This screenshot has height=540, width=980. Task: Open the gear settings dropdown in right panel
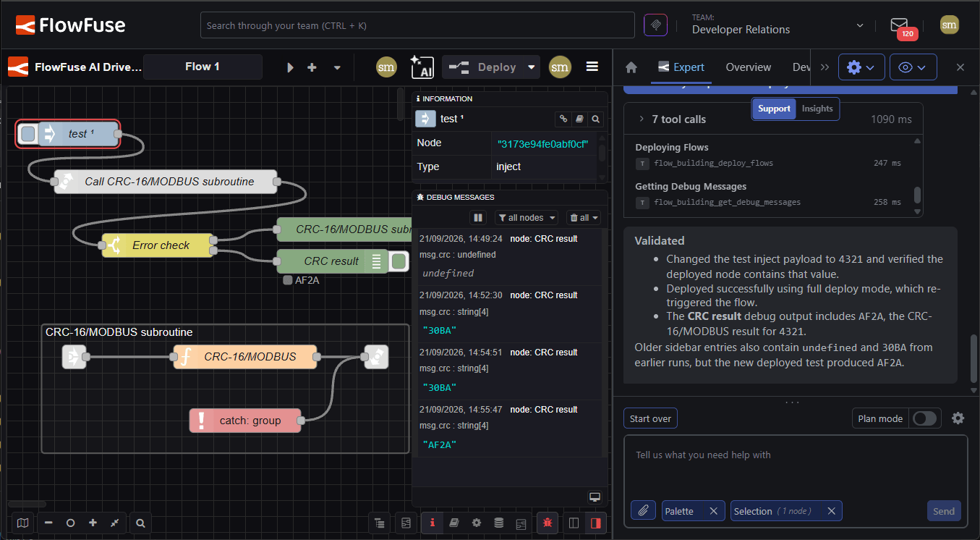pyautogui.click(x=861, y=67)
